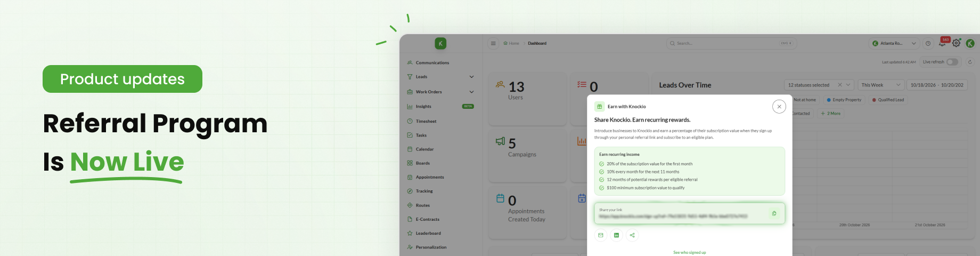The height and width of the screenshot is (256, 980).
Task: Click the Appointments sidebar icon
Action: pyautogui.click(x=410, y=177)
